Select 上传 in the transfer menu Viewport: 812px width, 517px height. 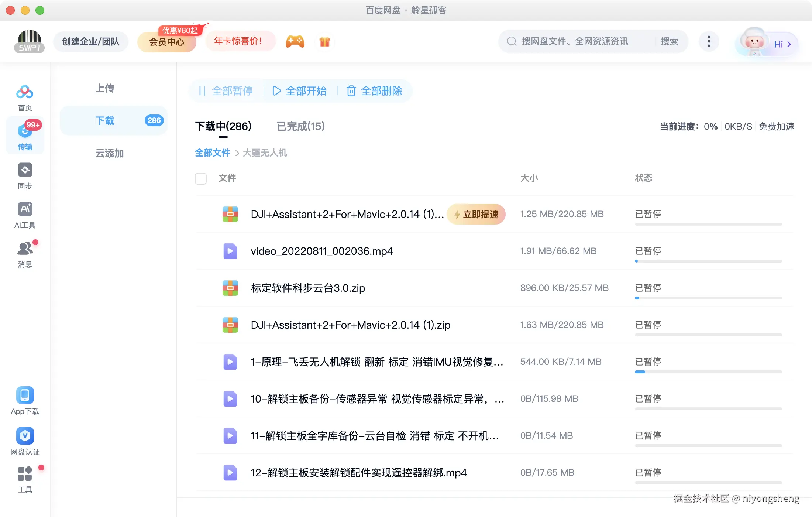coord(105,88)
